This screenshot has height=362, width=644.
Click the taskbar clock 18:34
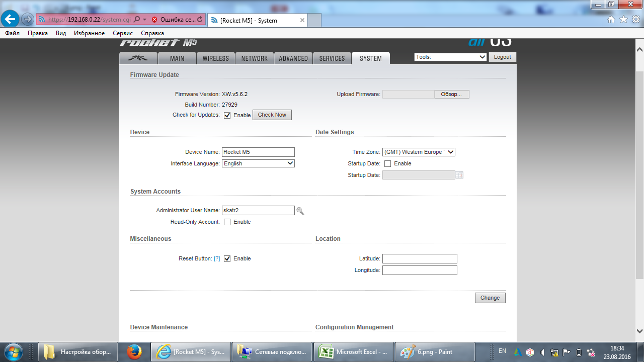coord(617,348)
